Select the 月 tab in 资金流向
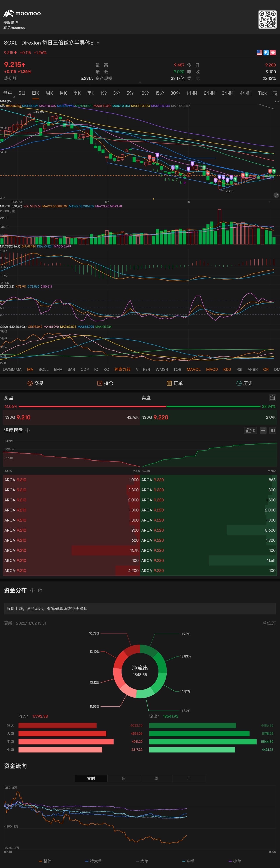 [189, 778]
